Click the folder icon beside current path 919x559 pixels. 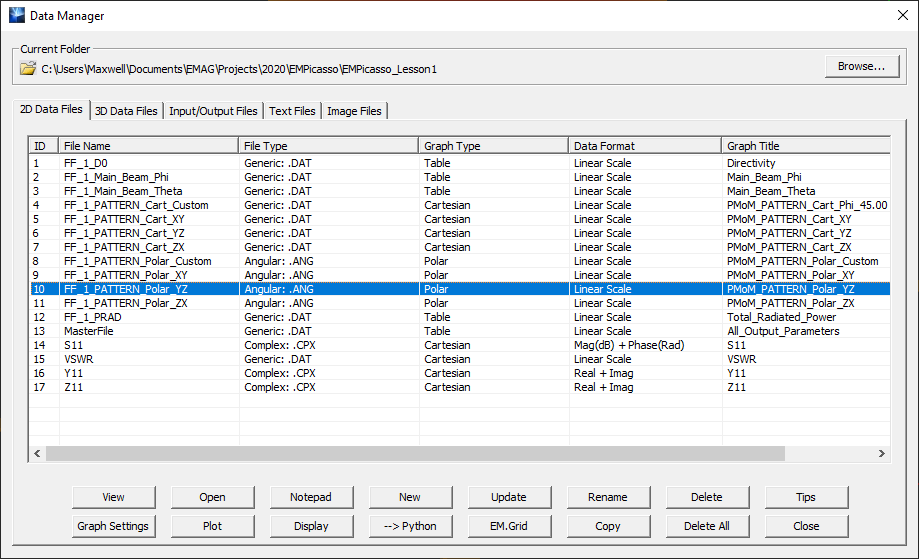[x=28, y=69]
